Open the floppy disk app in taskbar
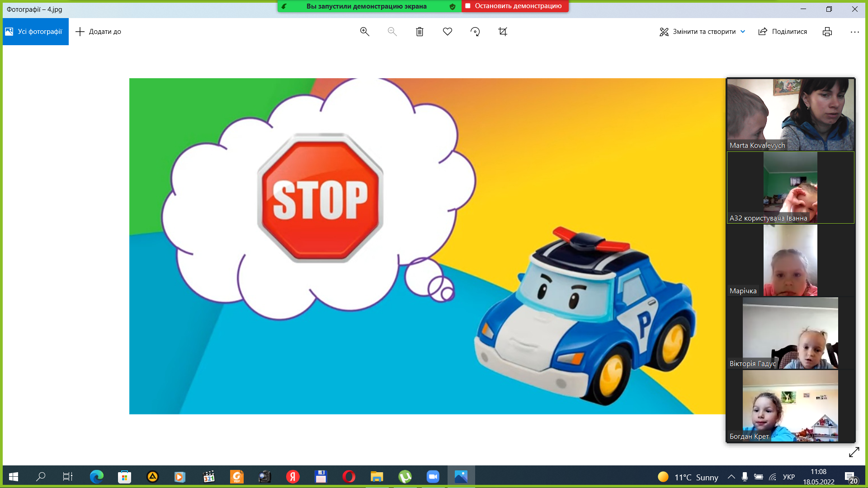 (321, 477)
